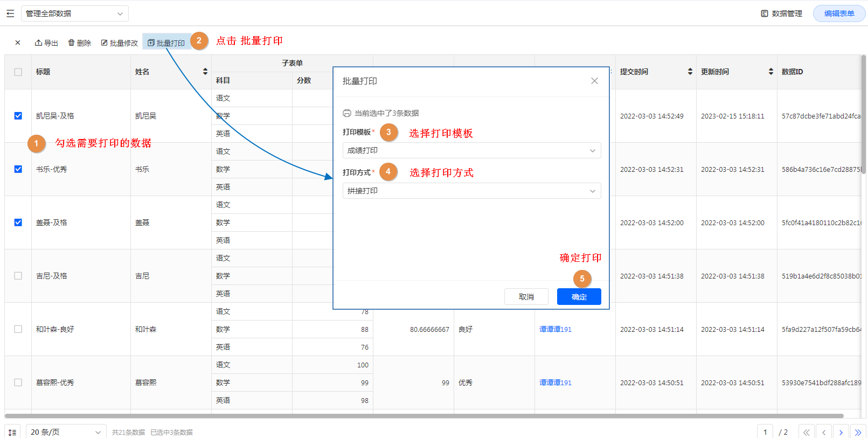
Task: Sort by 更新时间 column sort arrows
Action: (x=771, y=72)
